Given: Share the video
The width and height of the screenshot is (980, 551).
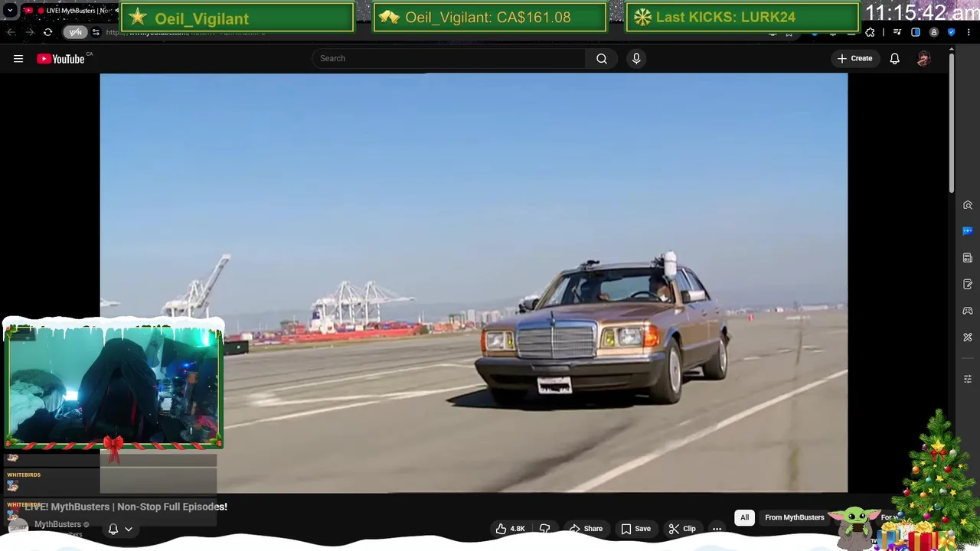Looking at the screenshot, I should pyautogui.click(x=586, y=529).
